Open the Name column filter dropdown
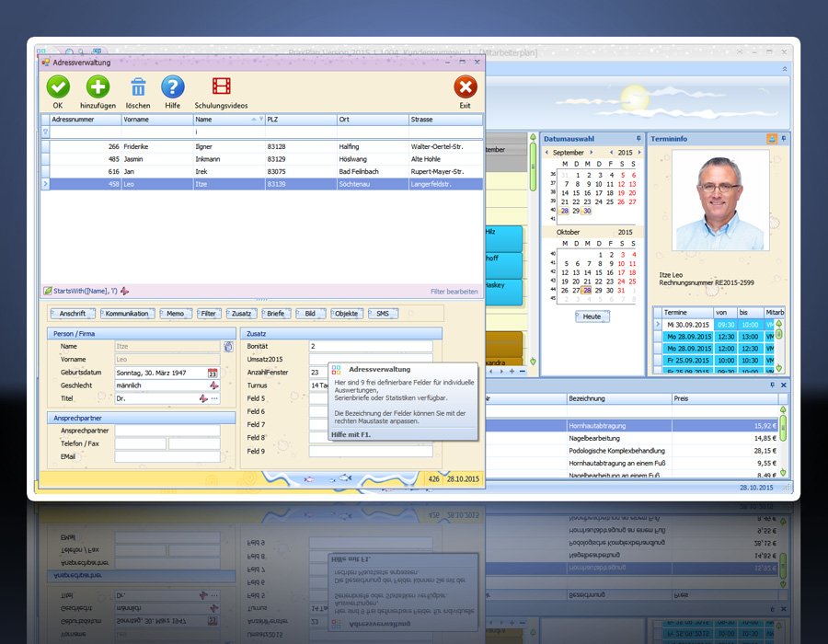 tap(261, 120)
